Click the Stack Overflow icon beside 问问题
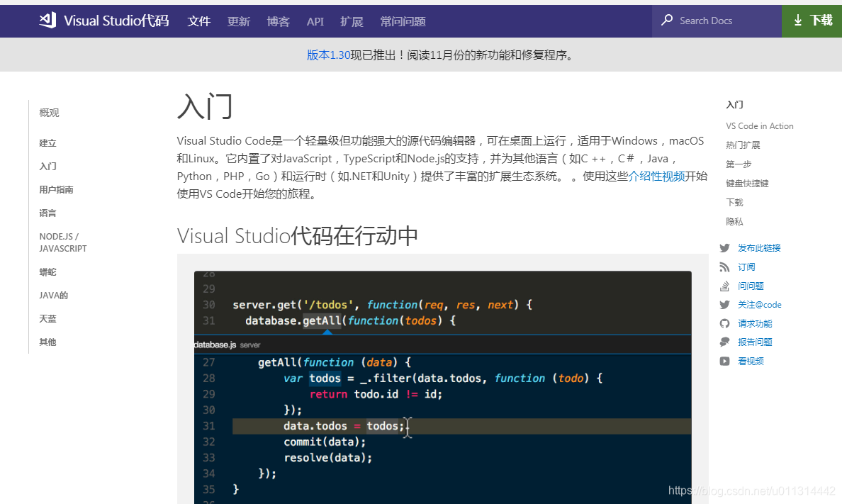This screenshot has width=842, height=504. point(725,286)
